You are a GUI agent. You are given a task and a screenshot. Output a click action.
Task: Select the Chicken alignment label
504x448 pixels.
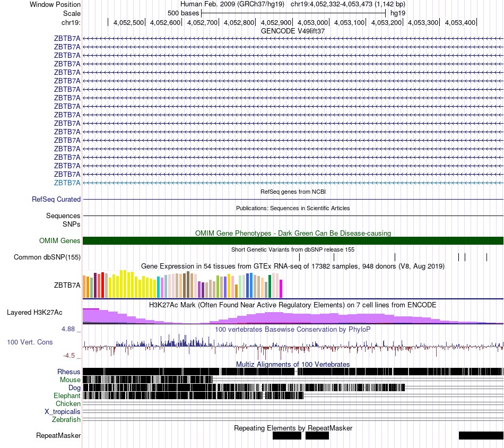(68, 403)
